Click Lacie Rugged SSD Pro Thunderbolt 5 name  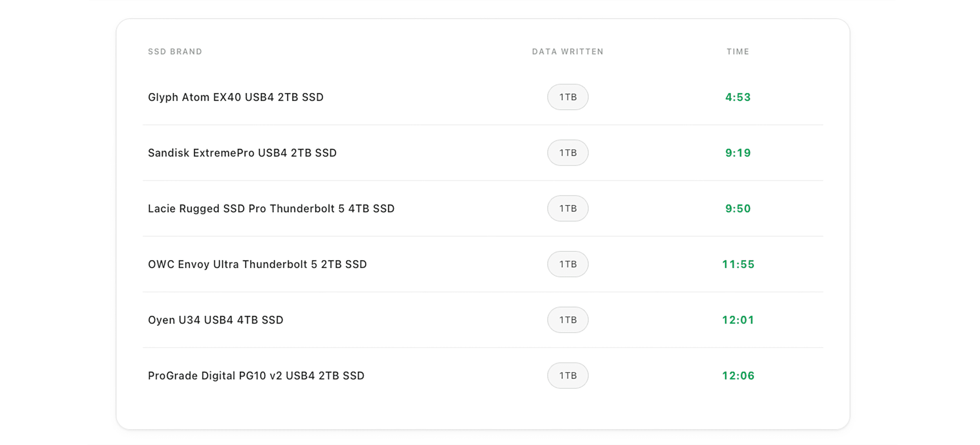click(271, 209)
